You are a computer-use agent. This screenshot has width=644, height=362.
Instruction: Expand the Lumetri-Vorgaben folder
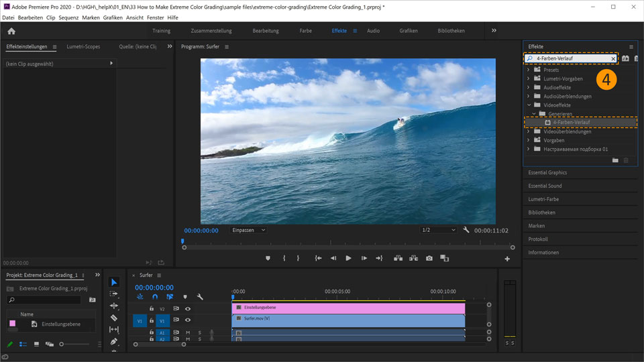click(x=529, y=78)
